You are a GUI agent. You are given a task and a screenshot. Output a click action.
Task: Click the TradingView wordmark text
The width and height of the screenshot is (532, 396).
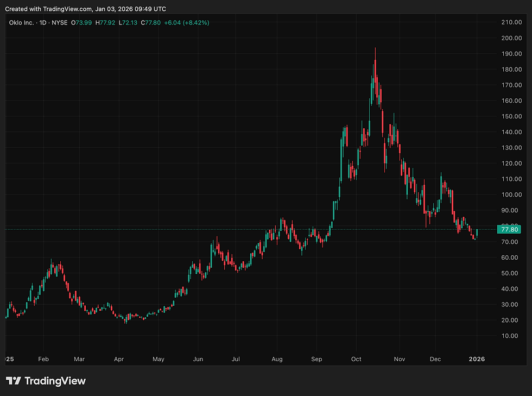[x=55, y=381]
